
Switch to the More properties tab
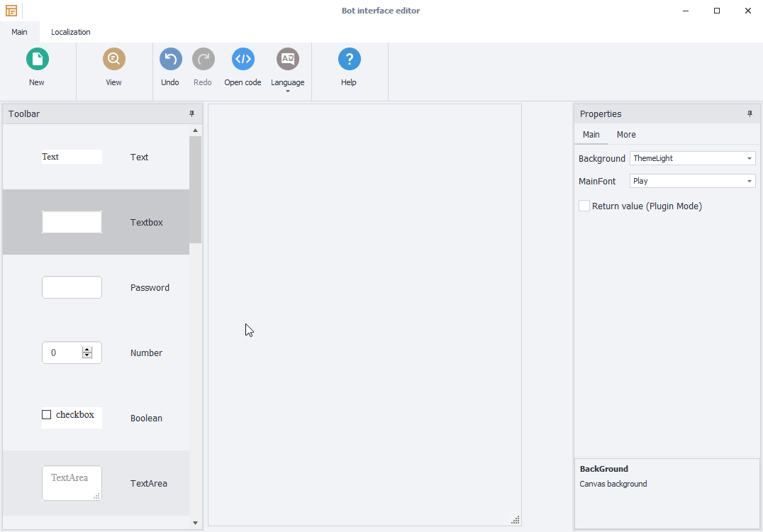point(626,135)
